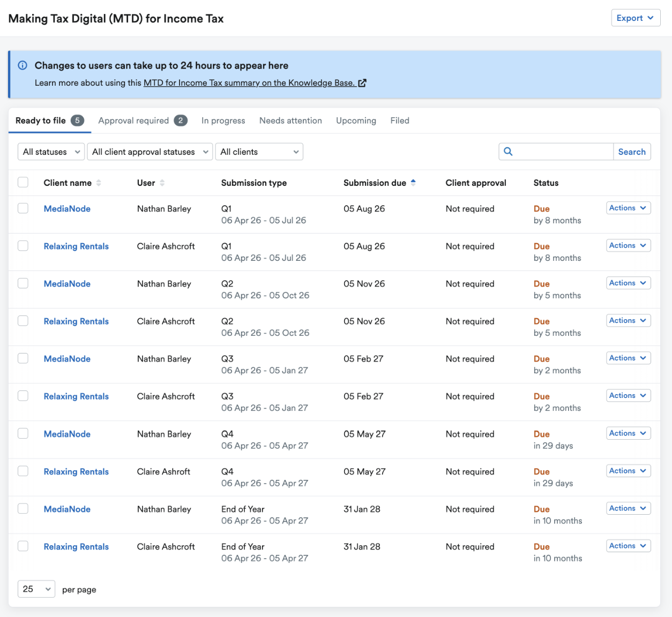Open Relaxing Rentals link in the Q3 row
The image size is (672, 617).
tap(76, 396)
